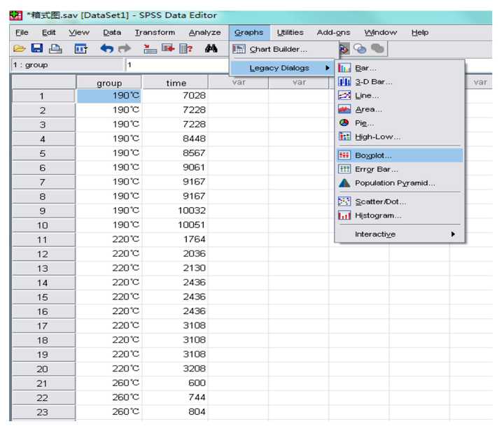
Task: Open the Analyze menu
Action: 204,32
